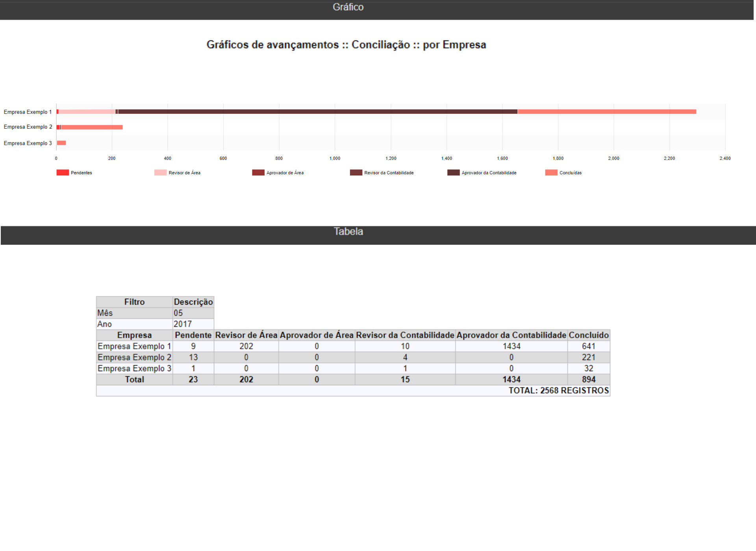The image size is (756, 551).
Task: Click the Revisor da Contabilidade table header
Action: click(405, 335)
